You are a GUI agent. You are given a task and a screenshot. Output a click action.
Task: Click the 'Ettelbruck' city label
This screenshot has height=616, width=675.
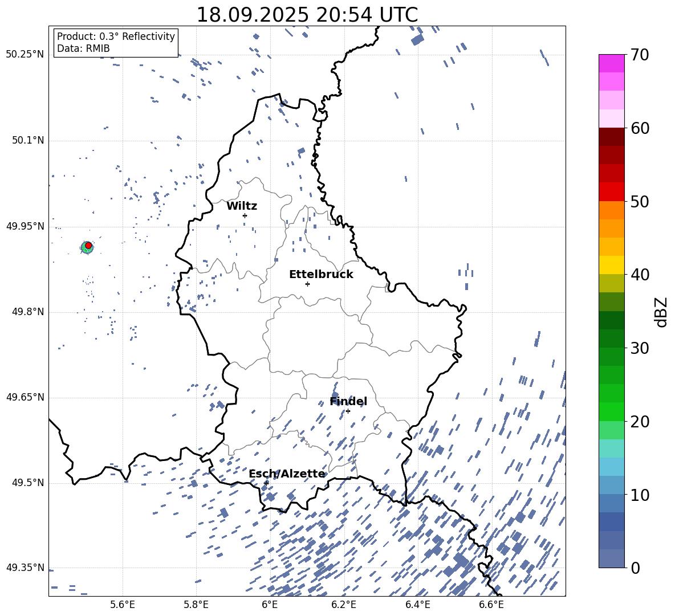point(321,275)
